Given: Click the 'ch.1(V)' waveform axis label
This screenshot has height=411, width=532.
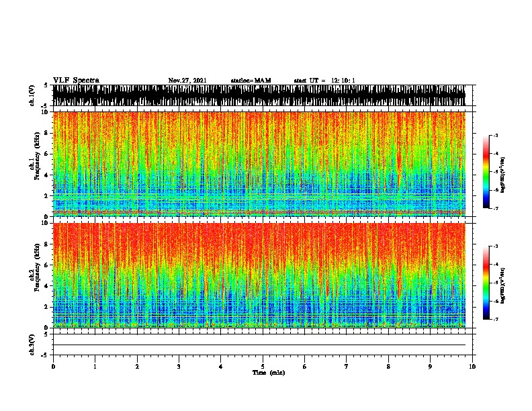Looking at the screenshot, I should 32,95.
